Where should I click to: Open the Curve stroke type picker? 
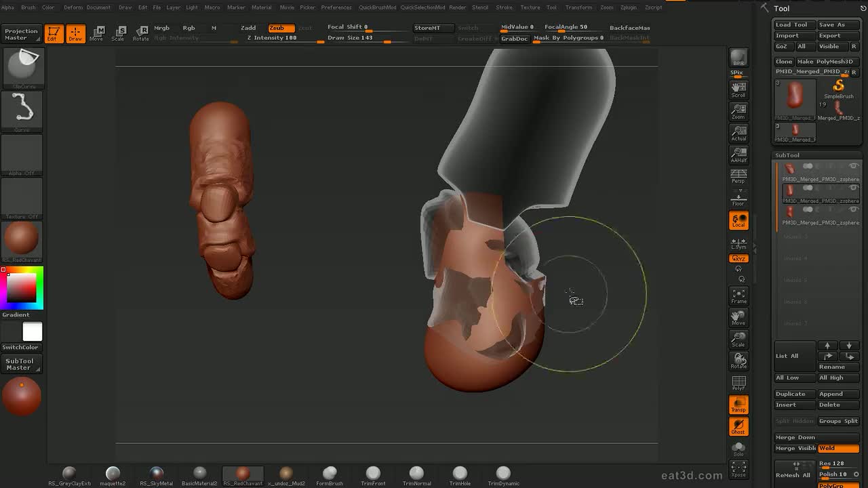click(x=22, y=110)
